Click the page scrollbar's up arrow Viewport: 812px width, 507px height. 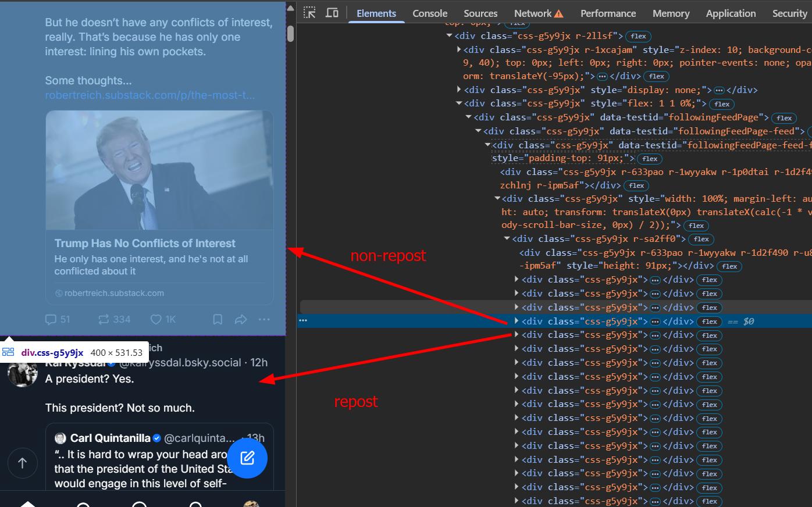tap(290, 8)
